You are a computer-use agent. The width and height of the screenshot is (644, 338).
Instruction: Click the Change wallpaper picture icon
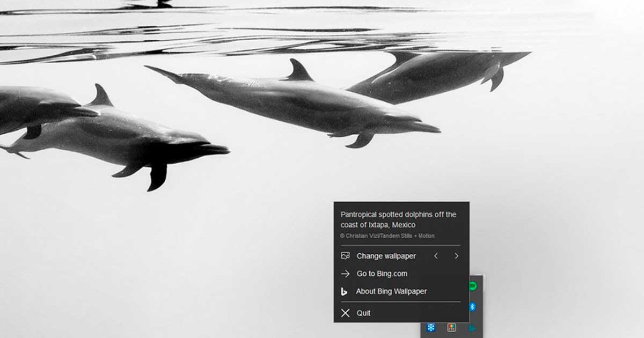pos(345,256)
